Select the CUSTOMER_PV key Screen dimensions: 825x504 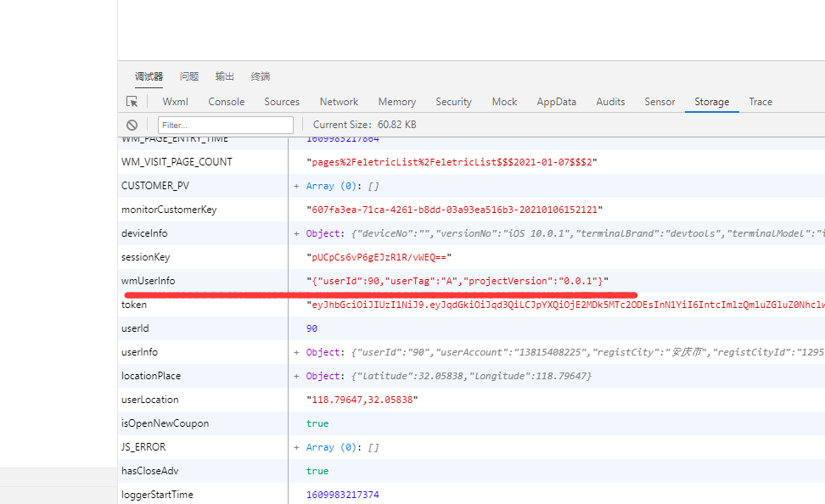[155, 186]
